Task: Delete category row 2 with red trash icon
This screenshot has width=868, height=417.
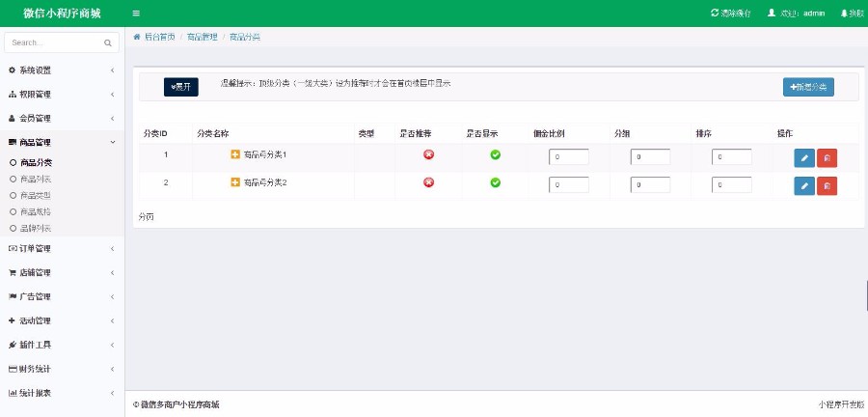Action: [827, 186]
